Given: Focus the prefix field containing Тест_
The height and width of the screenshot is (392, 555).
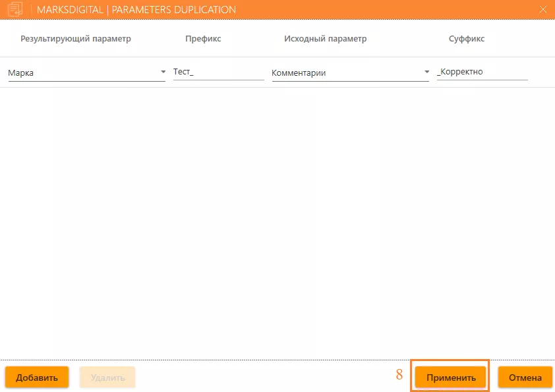Looking at the screenshot, I should [218, 72].
